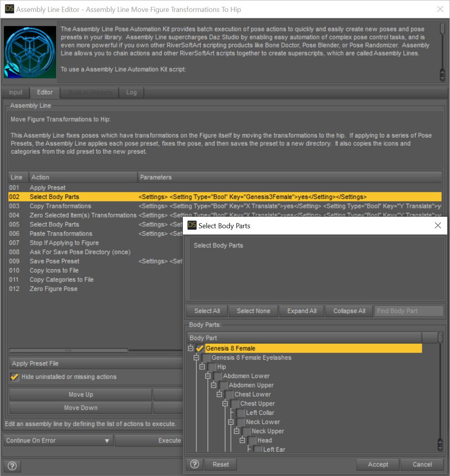This screenshot has width=450, height=476.
Task: Select line 001 Apply Preset
Action: click(225, 188)
